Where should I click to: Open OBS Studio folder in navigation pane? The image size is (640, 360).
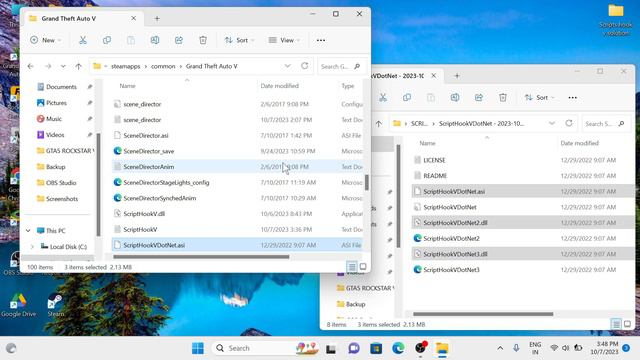61,183
